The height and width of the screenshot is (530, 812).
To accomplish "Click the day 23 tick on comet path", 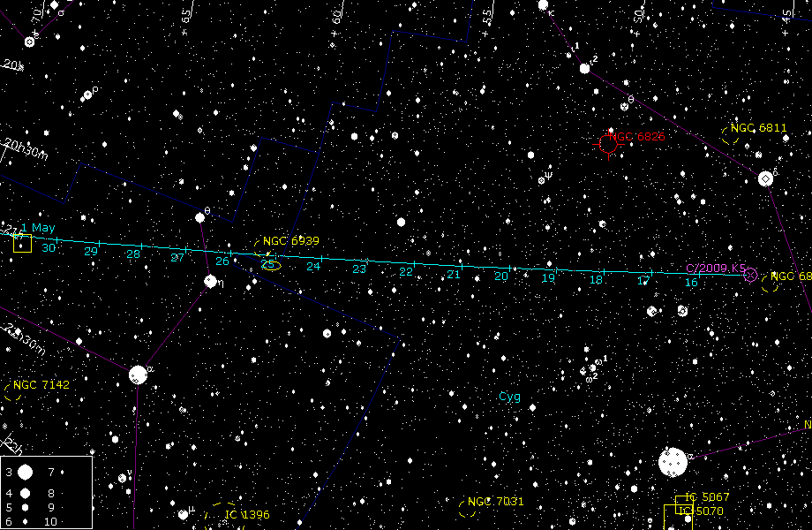I will point(368,261).
